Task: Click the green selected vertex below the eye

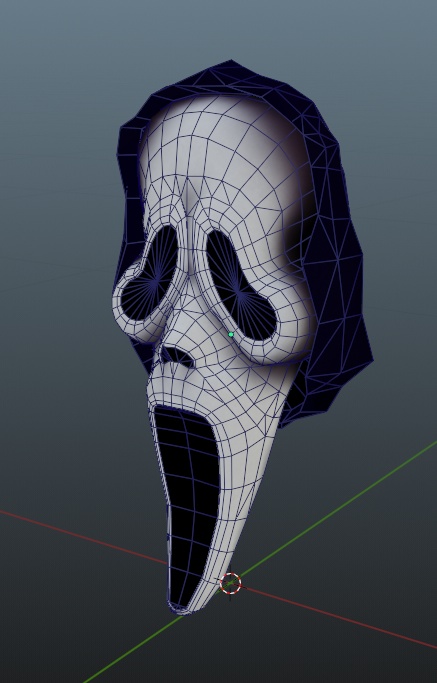Action: coord(231,335)
